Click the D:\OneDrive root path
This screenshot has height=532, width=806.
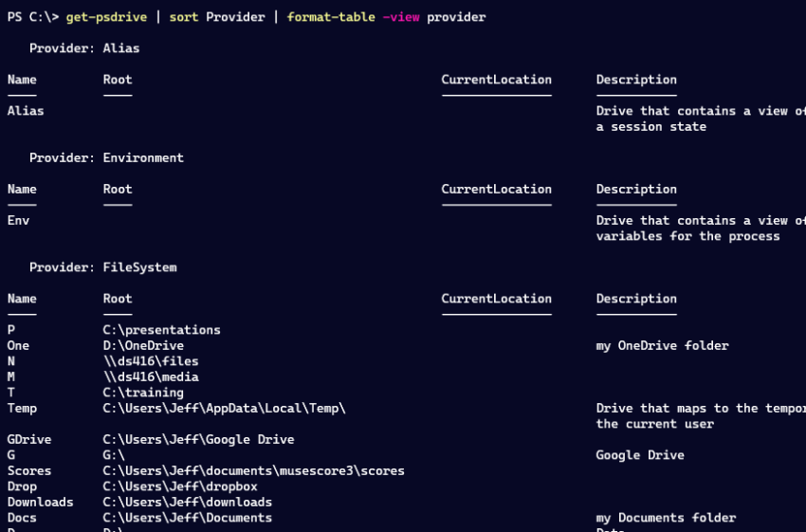coord(143,345)
